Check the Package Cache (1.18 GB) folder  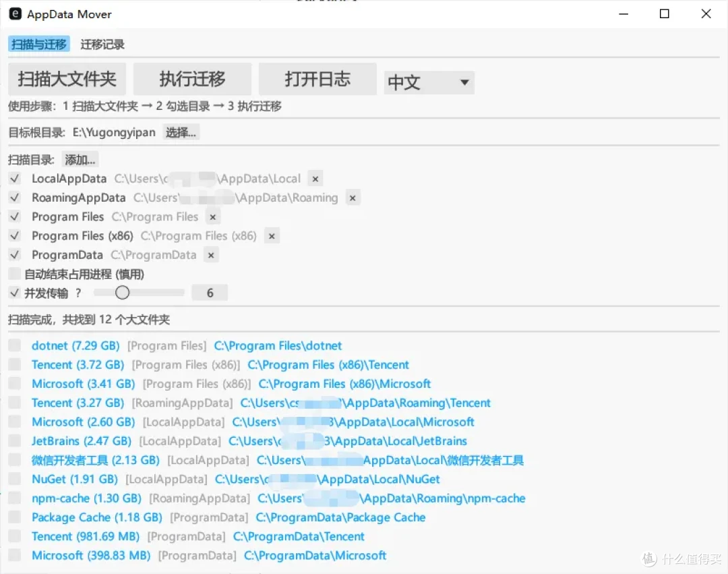15,517
